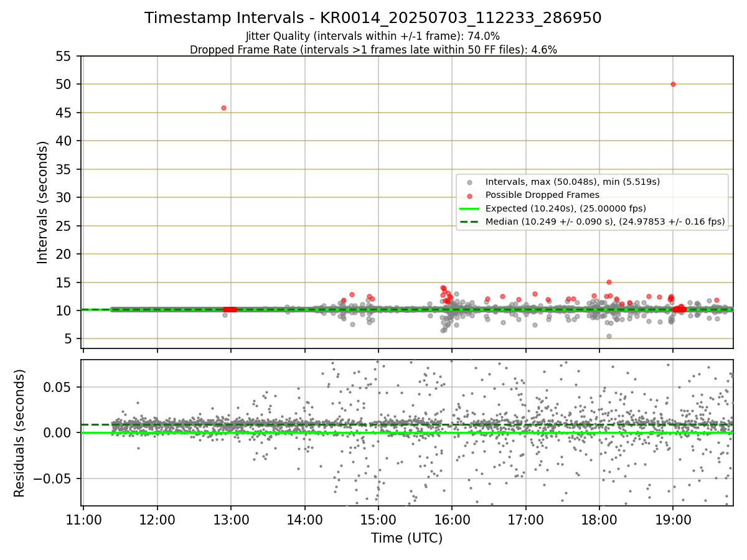This screenshot has width=747, height=560.
Task: Click the gray point at the 5.5 second minimum
Action: [x=609, y=336]
